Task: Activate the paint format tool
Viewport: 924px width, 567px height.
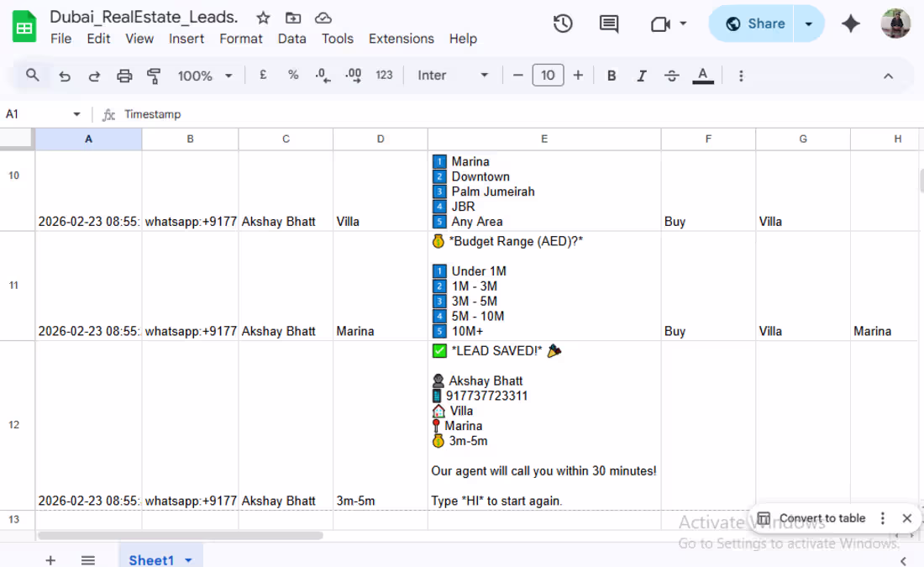Action: coord(154,76)
